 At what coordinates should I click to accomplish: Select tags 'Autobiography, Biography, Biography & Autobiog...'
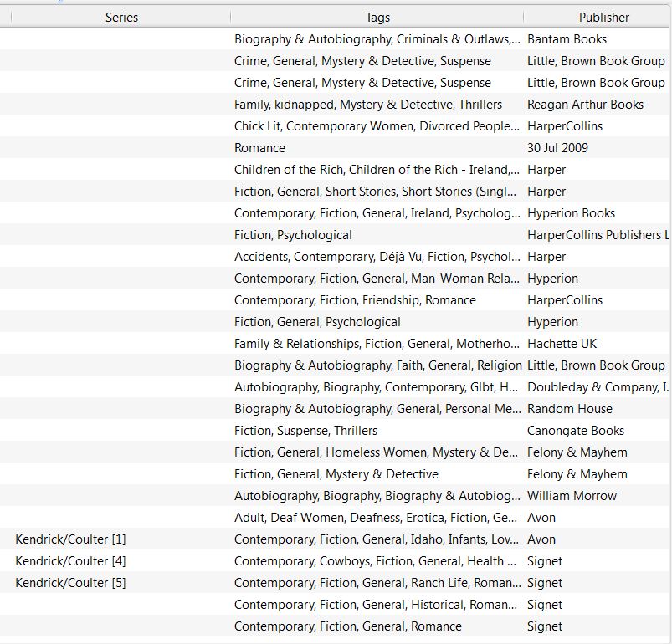click(x=377, y=496)
